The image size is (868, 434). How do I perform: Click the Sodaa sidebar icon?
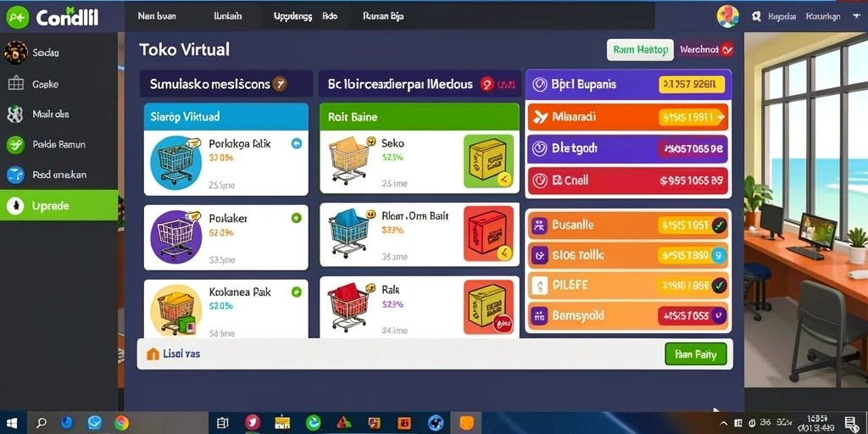coord(15,53)
